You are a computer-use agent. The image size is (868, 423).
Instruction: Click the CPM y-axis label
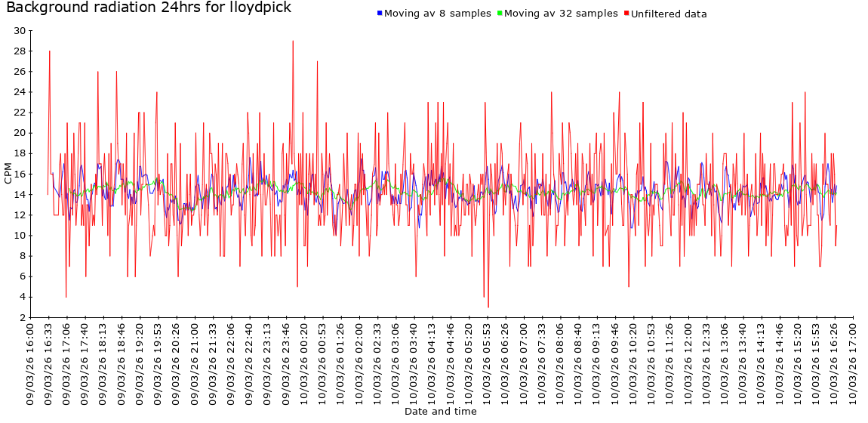pyautogui.click(x=8, y=173)
